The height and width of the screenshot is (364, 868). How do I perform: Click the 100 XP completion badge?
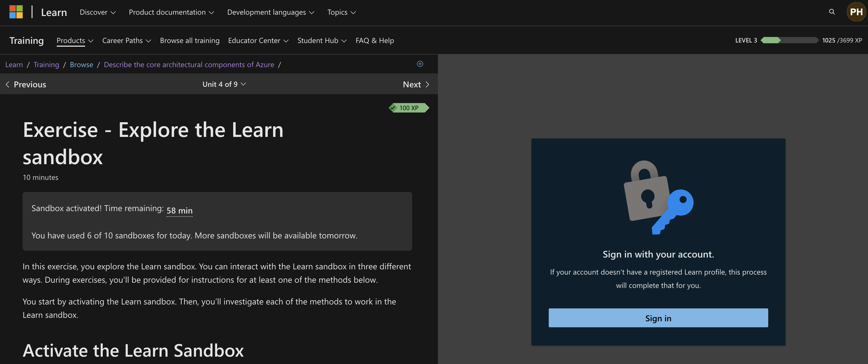409,108
